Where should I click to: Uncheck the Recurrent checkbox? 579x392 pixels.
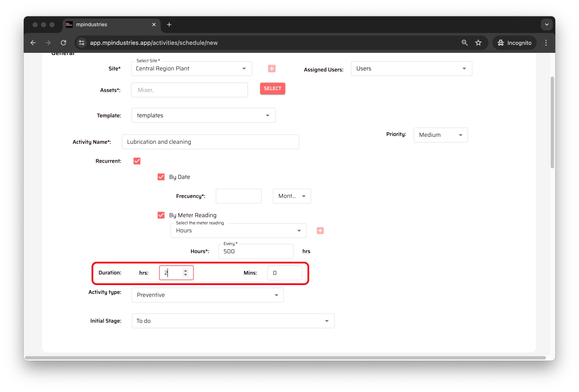tap(137, 161)
